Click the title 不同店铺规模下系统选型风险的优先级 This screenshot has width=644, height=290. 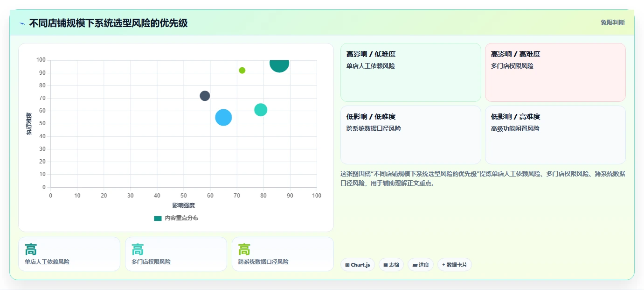108,23
